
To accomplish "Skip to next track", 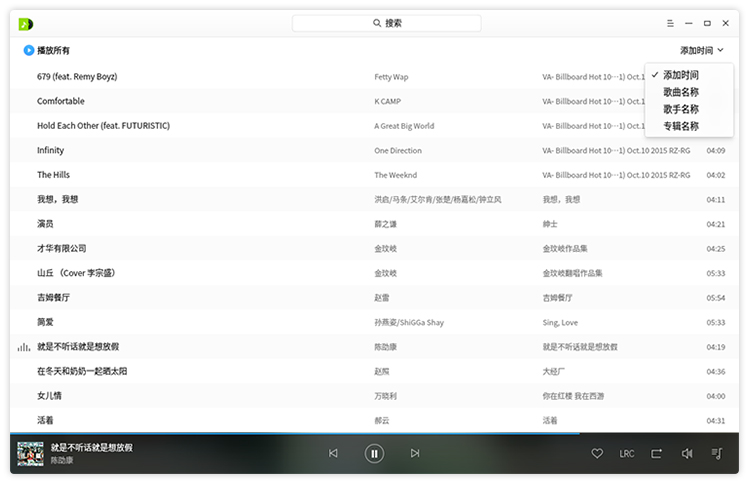I will click(415, 453).
